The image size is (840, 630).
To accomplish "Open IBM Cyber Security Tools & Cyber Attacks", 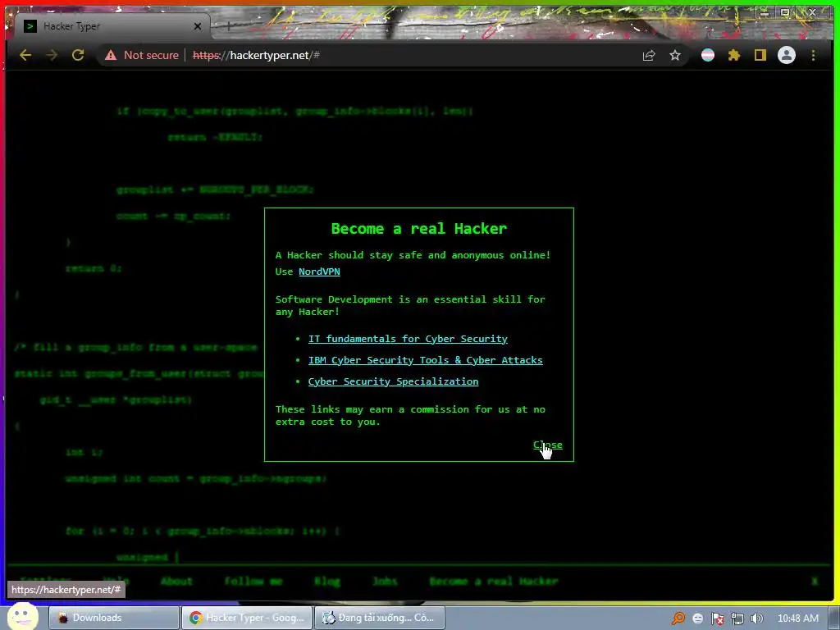I will pos(426,360).
